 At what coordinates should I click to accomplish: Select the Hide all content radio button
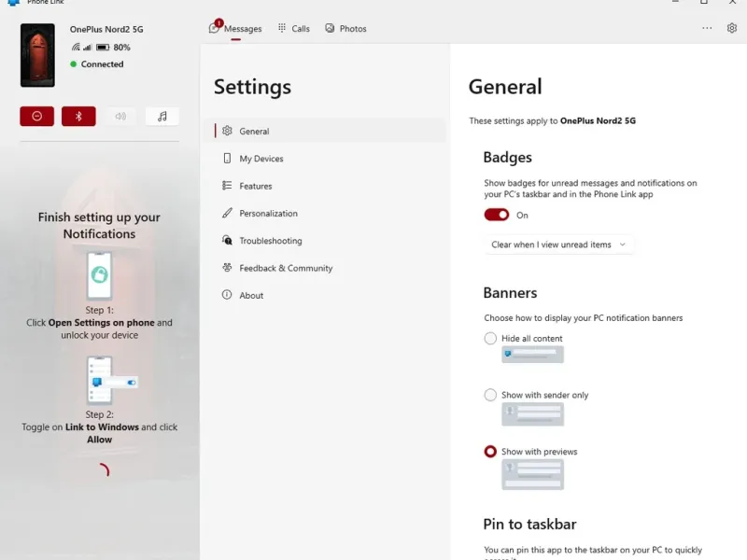coord(490,338)
